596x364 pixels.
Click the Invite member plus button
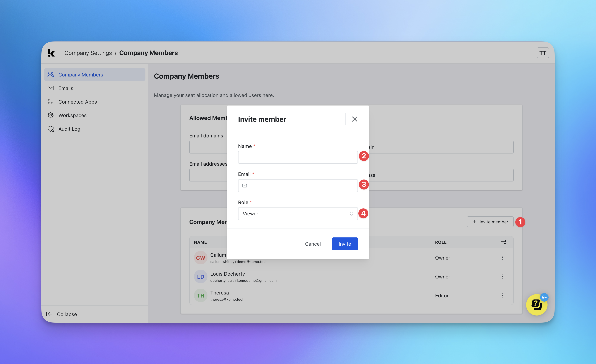(490, 222)
